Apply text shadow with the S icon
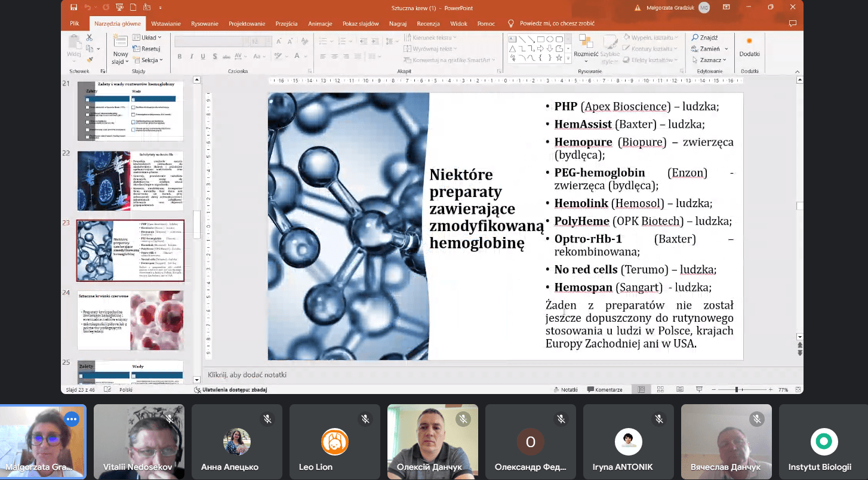 coord(215,57)
